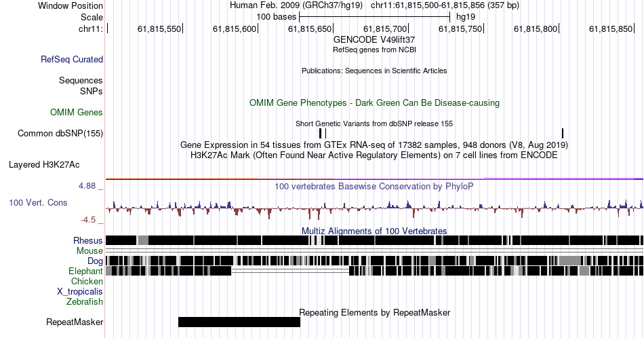
Task: Click Repeating Elements by RepeatMasker title
Action: click(x=374, y=312)
